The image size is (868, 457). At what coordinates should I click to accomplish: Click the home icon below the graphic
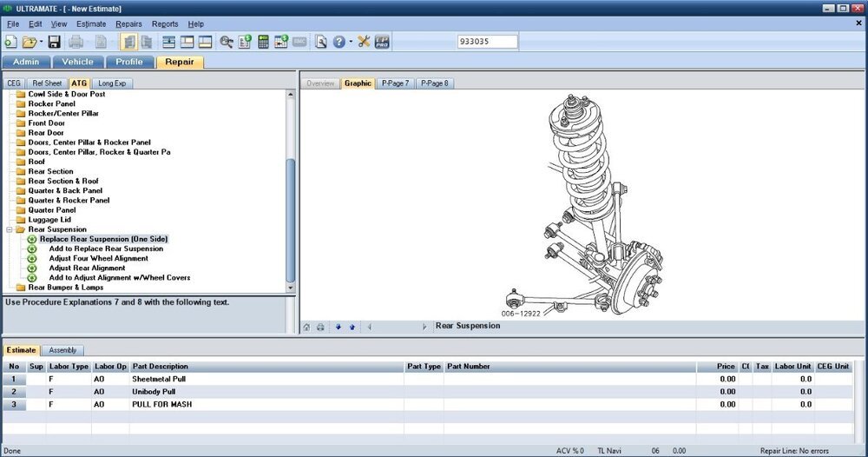306,327
